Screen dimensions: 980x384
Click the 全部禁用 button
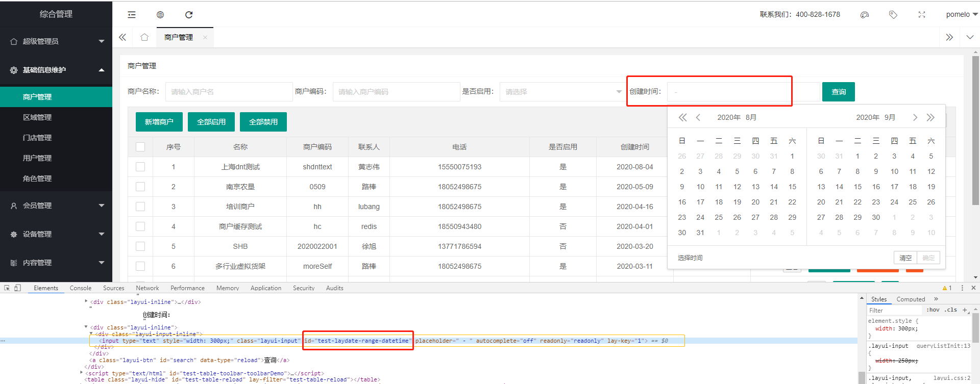[263, 122]
